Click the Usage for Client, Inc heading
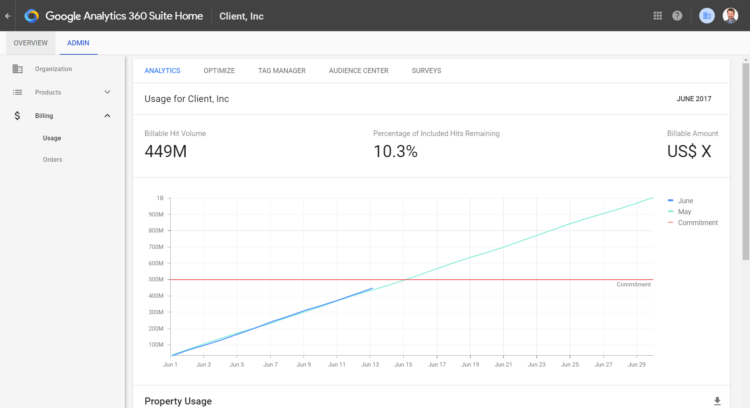This screenshot has width=750, height=408. [187, 99]
